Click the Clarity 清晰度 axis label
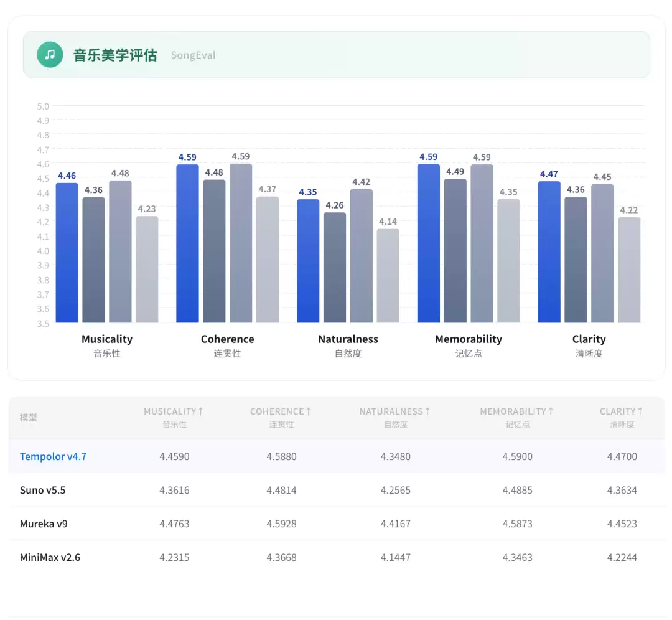This screenshot has height=620, width=672. [x=589, y=345]
